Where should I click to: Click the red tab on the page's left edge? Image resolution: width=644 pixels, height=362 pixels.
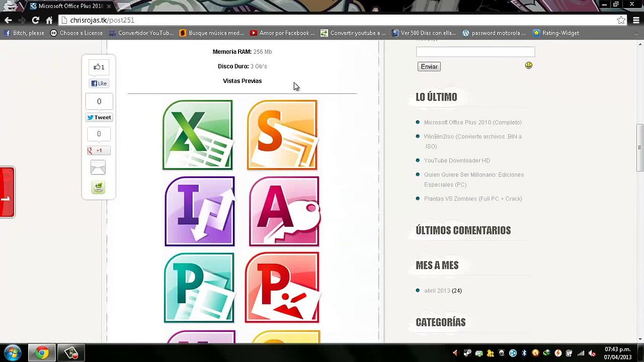pyautogui.click(x=7, y=192)
